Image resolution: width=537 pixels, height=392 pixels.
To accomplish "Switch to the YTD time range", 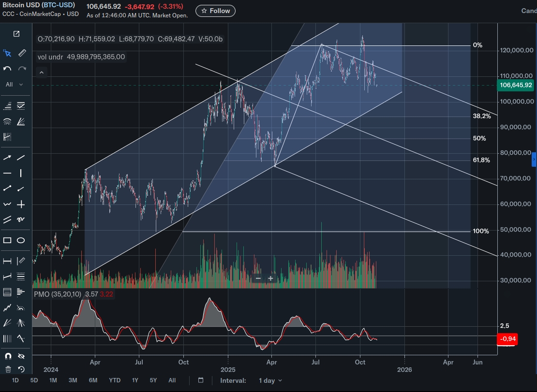I will click(x=115, y=380).
